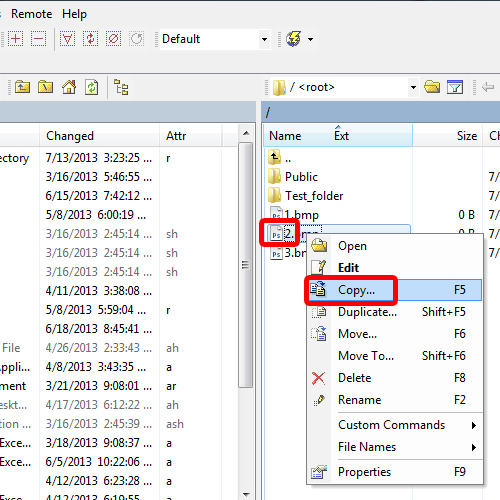Screen dimensions: 500x500
Task: Sort local panel by Attr column
Action: click(191, 136)
